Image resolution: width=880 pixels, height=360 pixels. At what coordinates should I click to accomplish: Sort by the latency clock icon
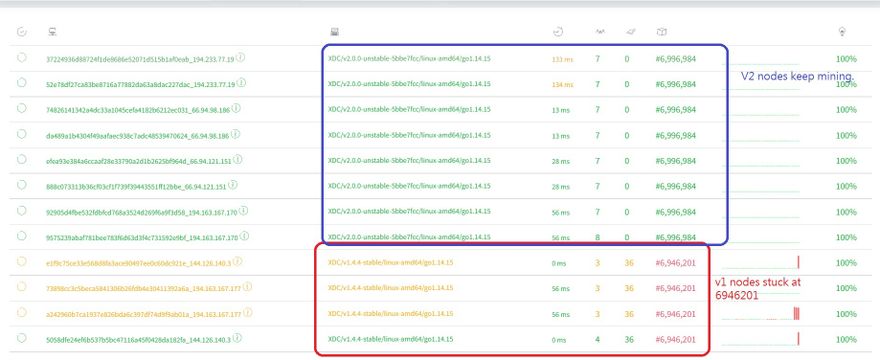point(557,32)
